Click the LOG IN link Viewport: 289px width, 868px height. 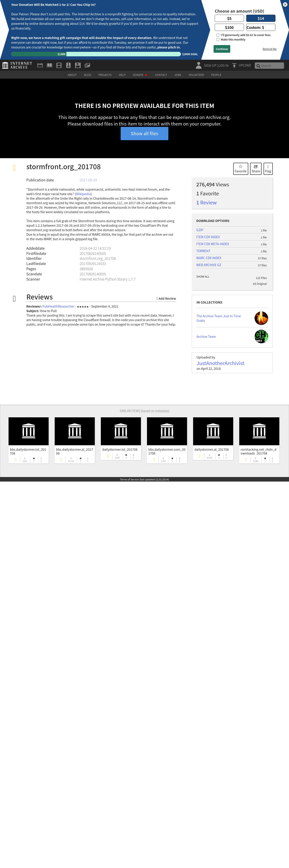pos(224,66)
